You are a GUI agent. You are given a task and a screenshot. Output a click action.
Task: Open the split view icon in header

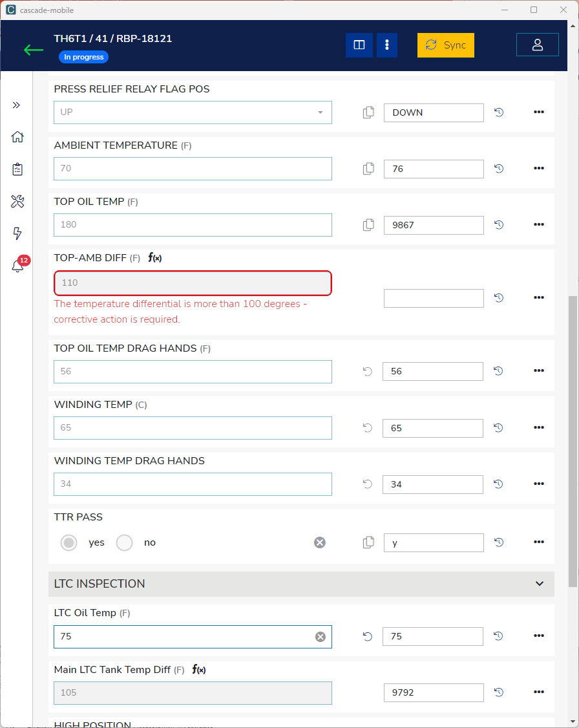point(359,45)
